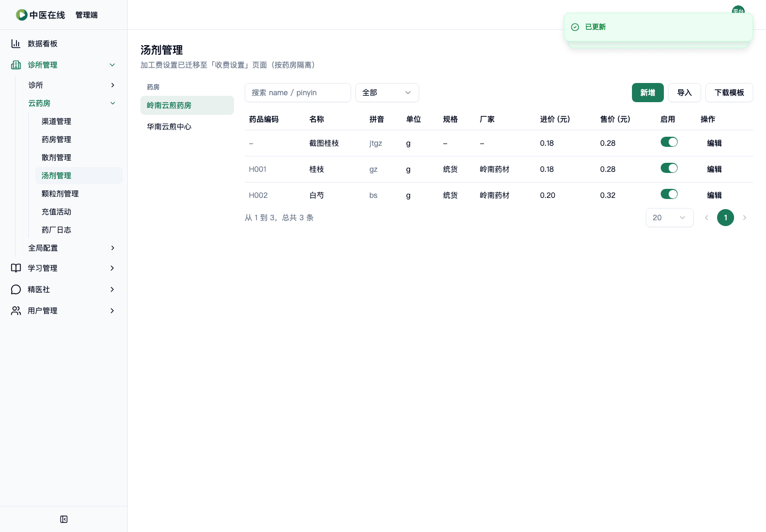Expand the 精医社 menu chevron
Viewport: 766px width, 532px height.
[x=112, y=289]
